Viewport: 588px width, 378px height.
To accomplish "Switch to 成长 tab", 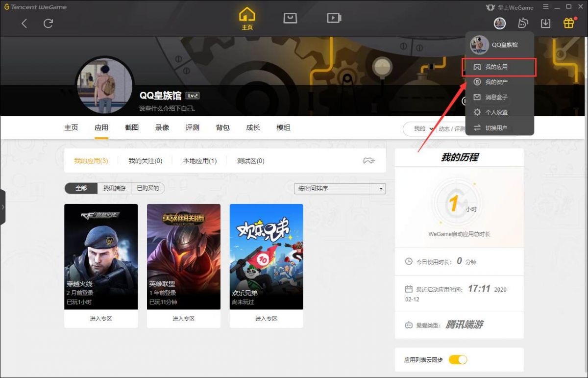I will coord(253,127).
